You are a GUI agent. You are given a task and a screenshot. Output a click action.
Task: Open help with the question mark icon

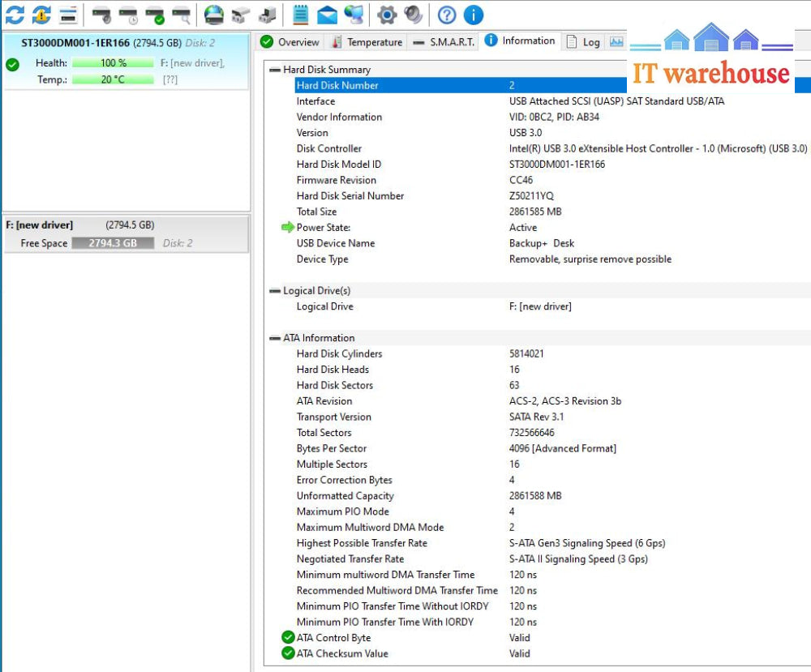(446, 15)
